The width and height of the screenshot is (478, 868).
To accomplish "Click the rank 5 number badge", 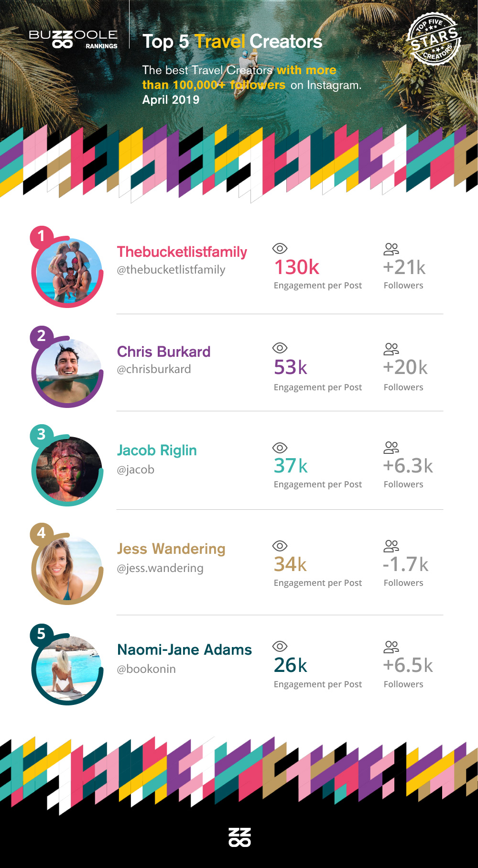I will pyautogui.click(x=41, y=634).
